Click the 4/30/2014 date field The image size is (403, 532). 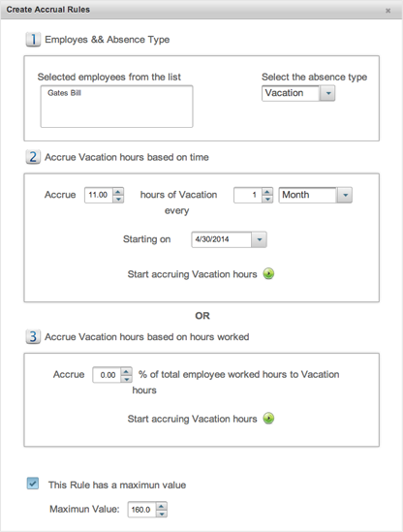pos(222,239)
